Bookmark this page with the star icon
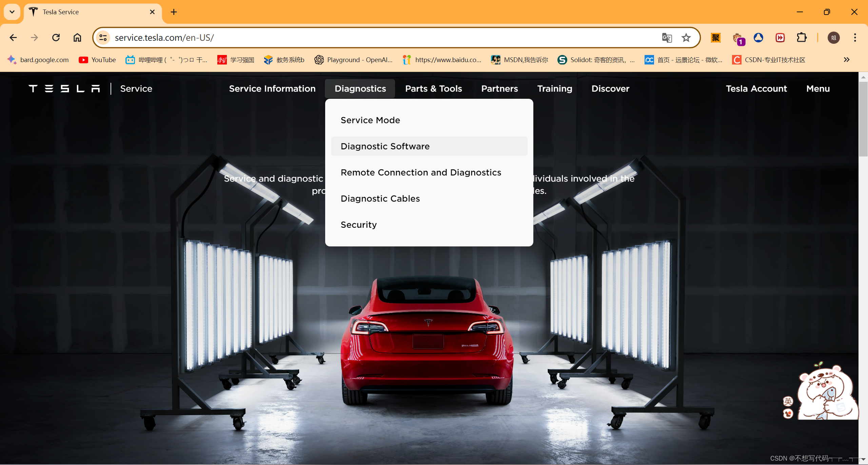This screenshot has height=465, width=868. tap(686, 38)
